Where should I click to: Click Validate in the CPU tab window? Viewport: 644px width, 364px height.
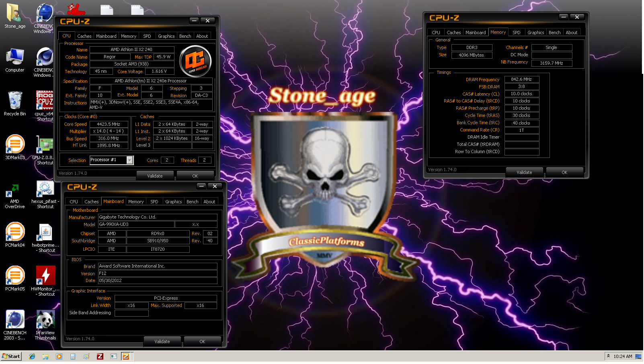(x=155, y=176)
